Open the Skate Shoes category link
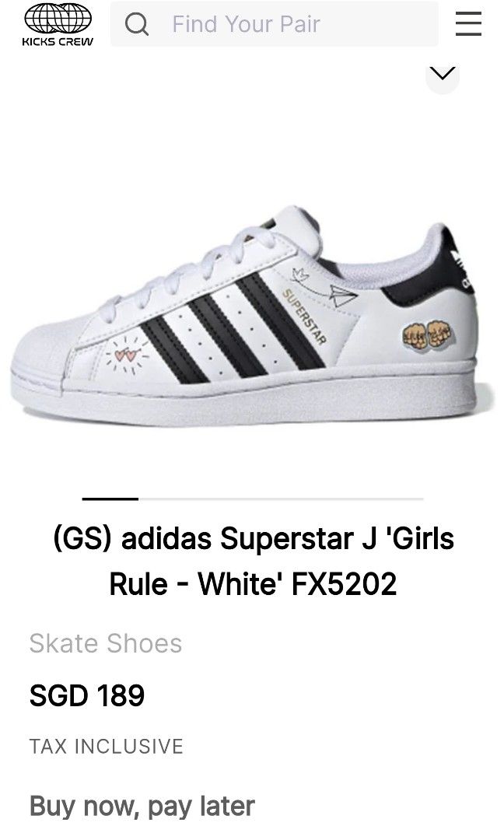 [106, 643]
